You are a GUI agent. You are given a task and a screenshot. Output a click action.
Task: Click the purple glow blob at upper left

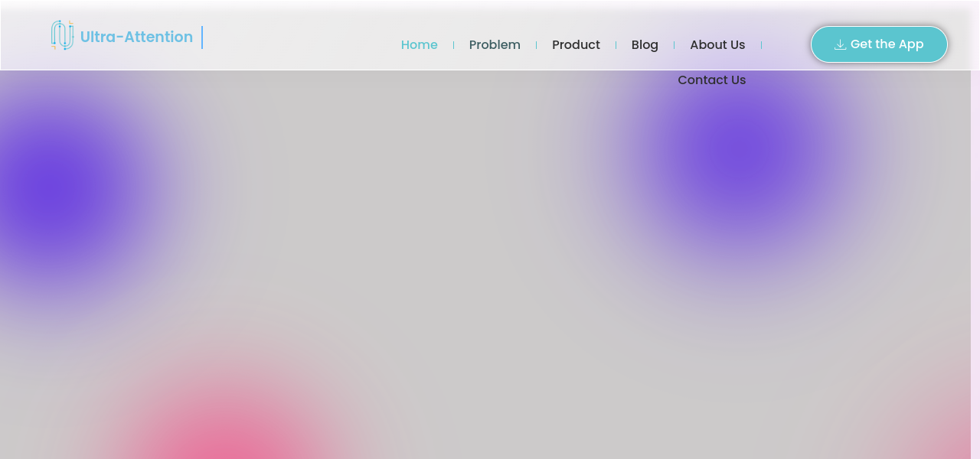point(57,195)
